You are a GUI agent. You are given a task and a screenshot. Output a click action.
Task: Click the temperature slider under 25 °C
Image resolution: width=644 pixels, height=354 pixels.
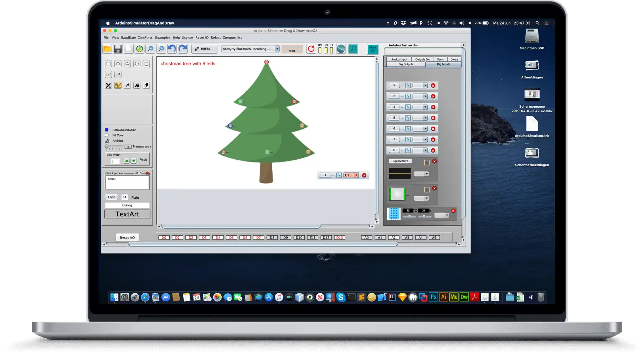[409, 217]
